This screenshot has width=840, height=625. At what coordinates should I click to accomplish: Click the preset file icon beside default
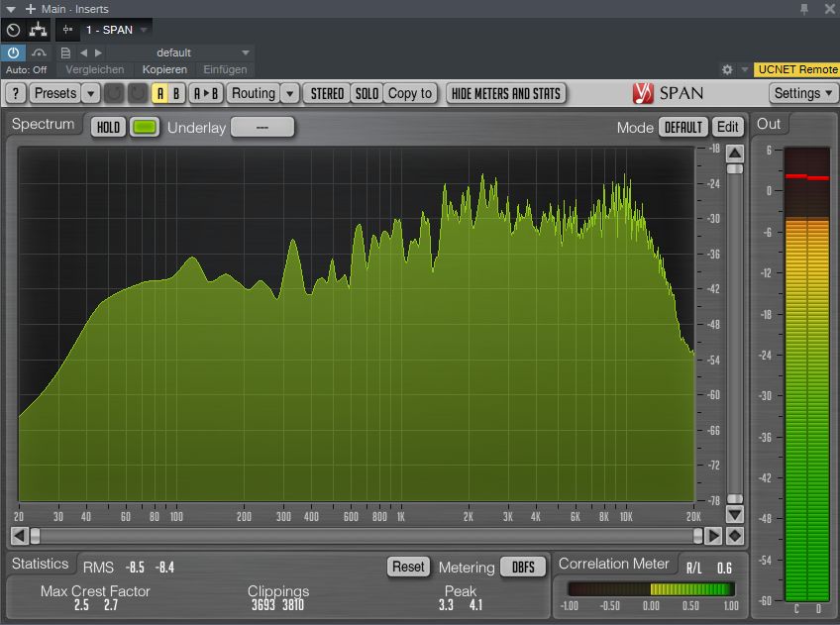(66, 52)
